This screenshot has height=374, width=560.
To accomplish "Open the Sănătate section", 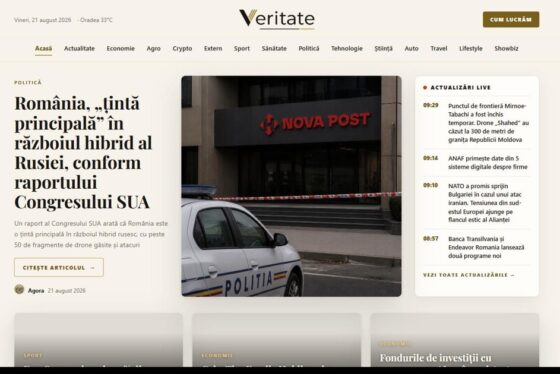I will point(274,49).
